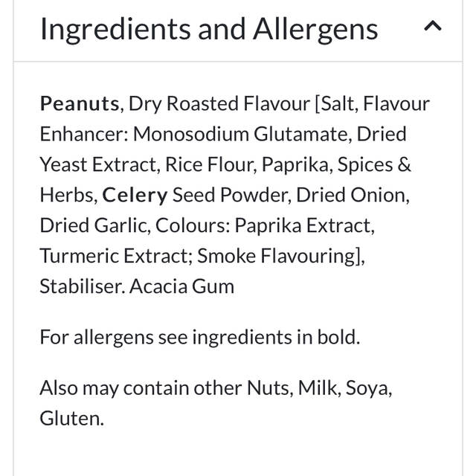Click the bold Peanuts allergen word

[80, 103]
